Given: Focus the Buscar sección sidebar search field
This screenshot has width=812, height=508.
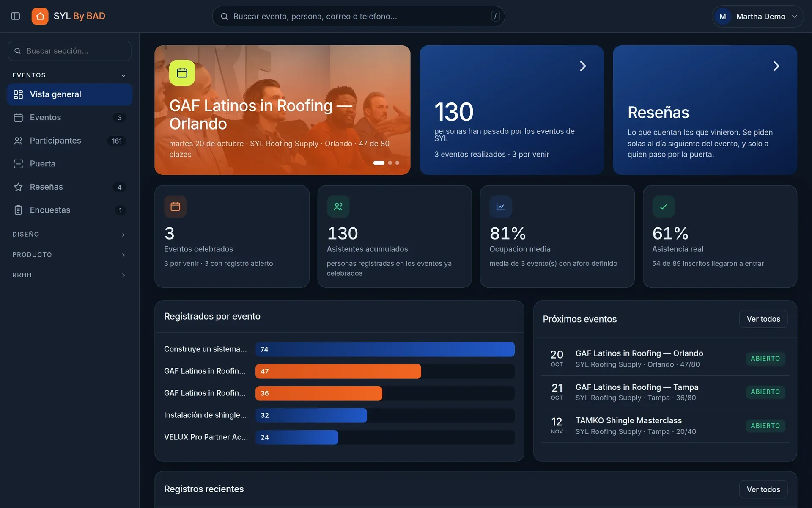Looking at the screenshot, I should pos(69,51).
